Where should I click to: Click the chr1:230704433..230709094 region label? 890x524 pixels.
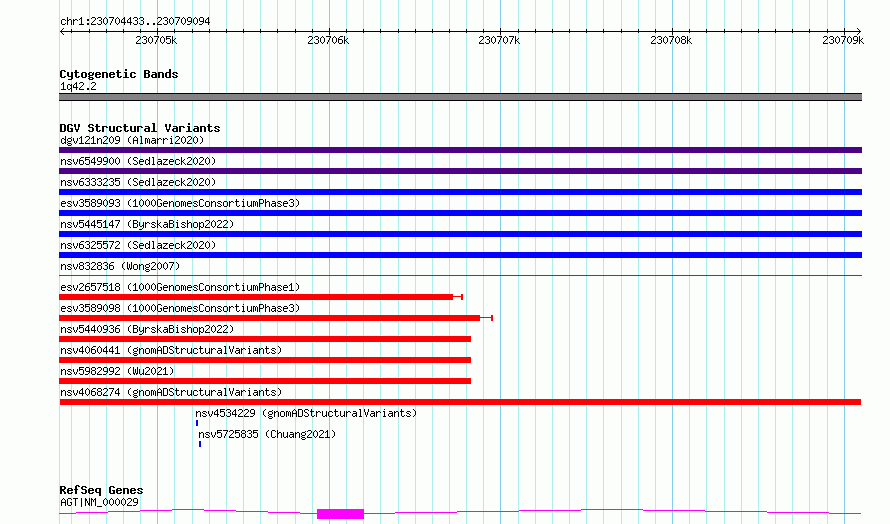click(135, 21)
